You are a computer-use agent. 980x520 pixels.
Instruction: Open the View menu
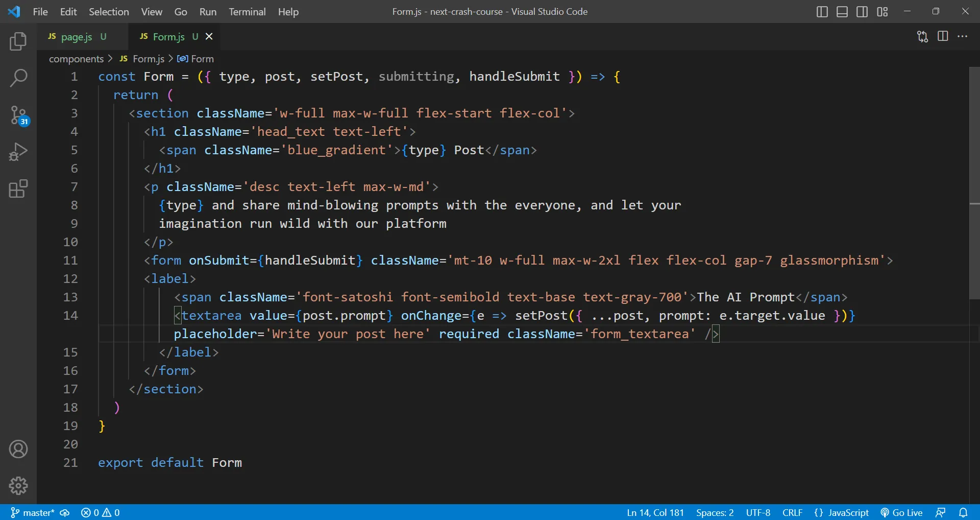point(152,12)
